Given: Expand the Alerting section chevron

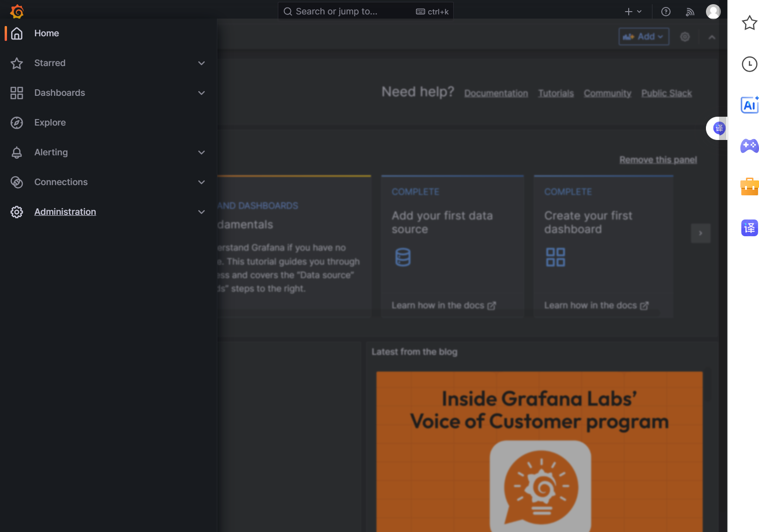Looking at the screenshot, I should pos(202,153).
